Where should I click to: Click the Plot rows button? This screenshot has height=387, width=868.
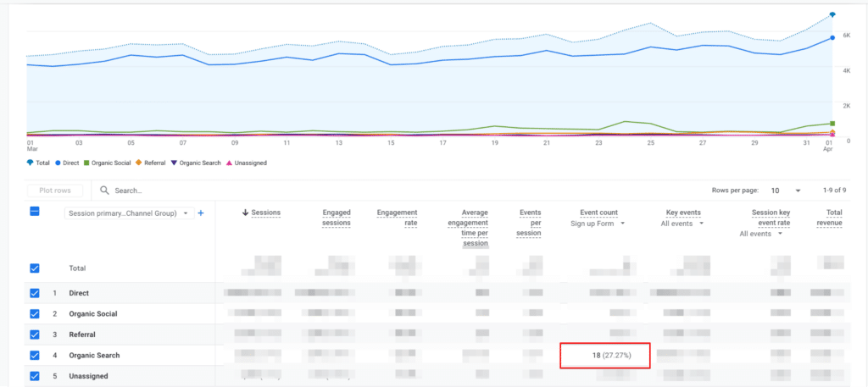pos(55,191)
